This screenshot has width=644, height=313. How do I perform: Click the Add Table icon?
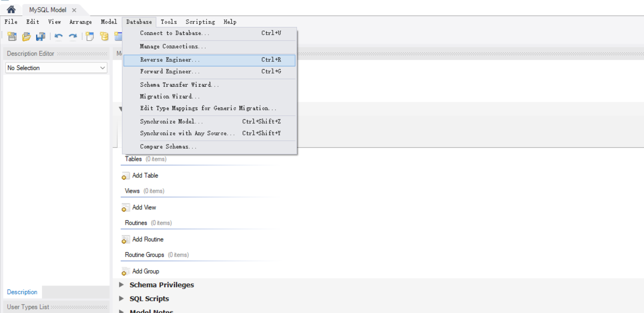coord(125,176)
